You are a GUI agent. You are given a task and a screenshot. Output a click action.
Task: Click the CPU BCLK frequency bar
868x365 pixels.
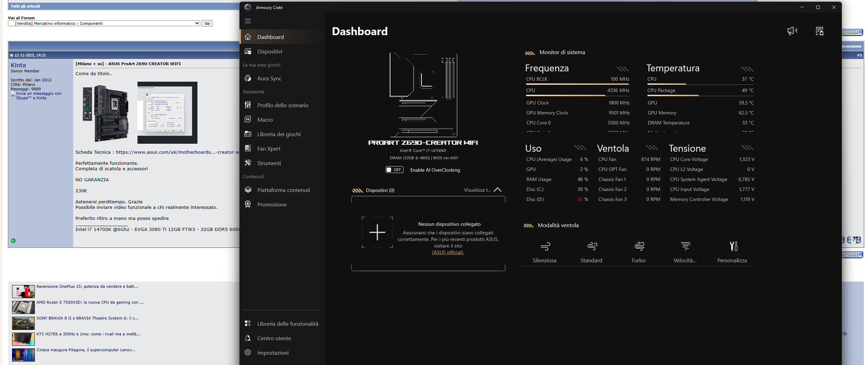(578, 84)
